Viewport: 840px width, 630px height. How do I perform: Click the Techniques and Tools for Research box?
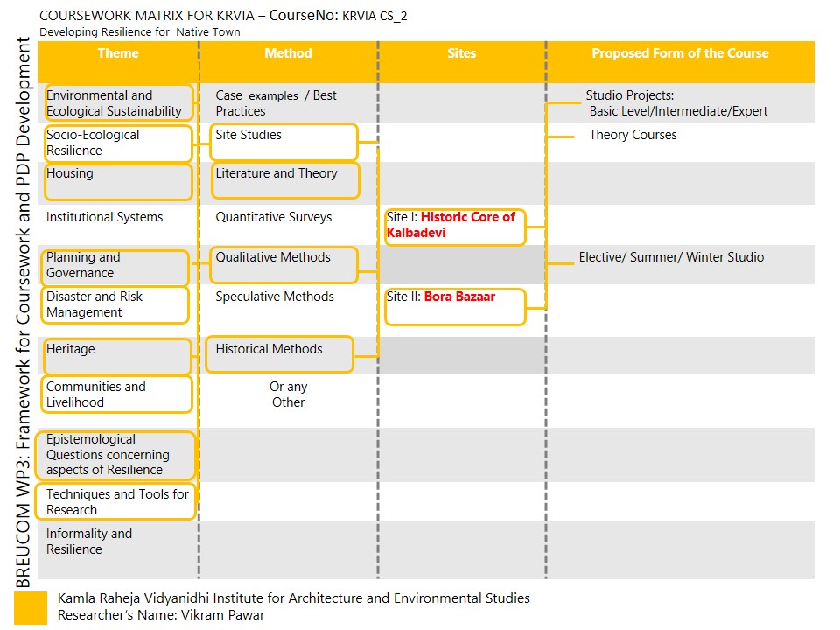tap(117, 501)
